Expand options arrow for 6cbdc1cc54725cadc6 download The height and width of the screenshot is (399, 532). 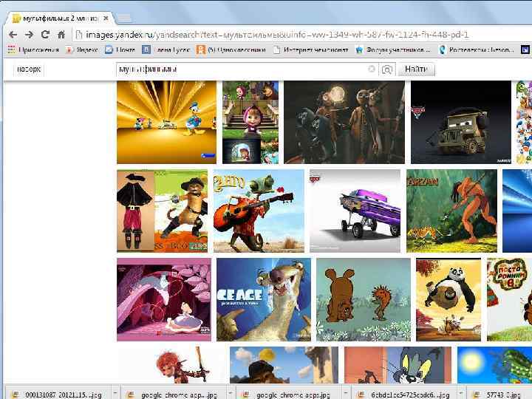pos(461,394)
